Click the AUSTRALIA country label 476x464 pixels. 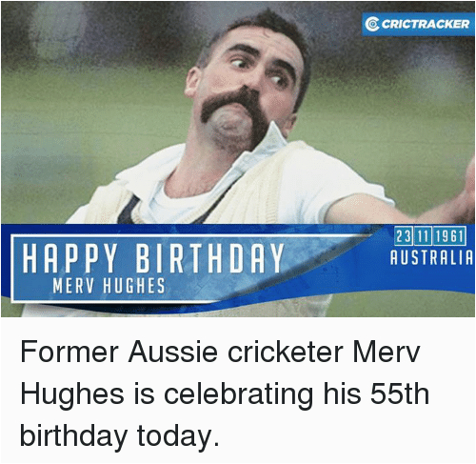tap(431, 257)
